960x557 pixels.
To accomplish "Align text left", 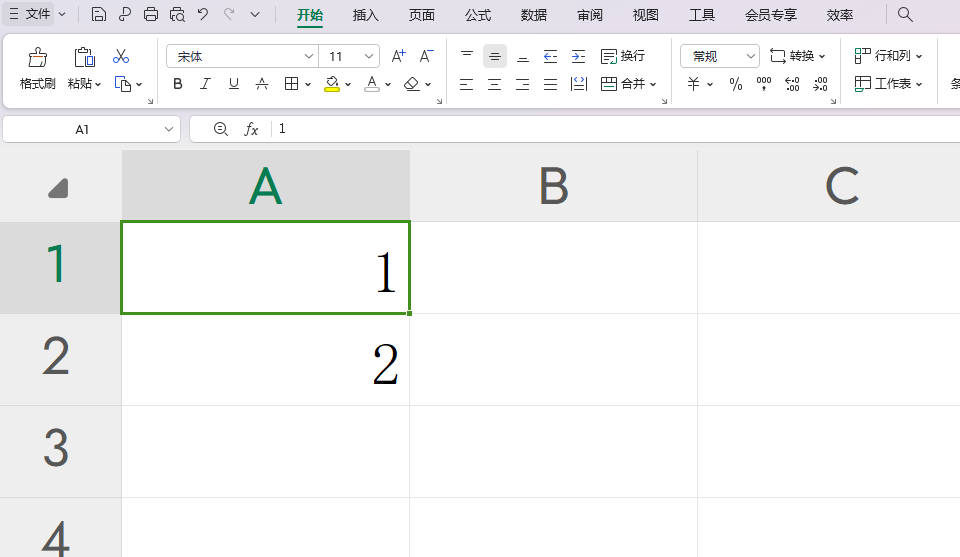I will [x=467, y=84].
